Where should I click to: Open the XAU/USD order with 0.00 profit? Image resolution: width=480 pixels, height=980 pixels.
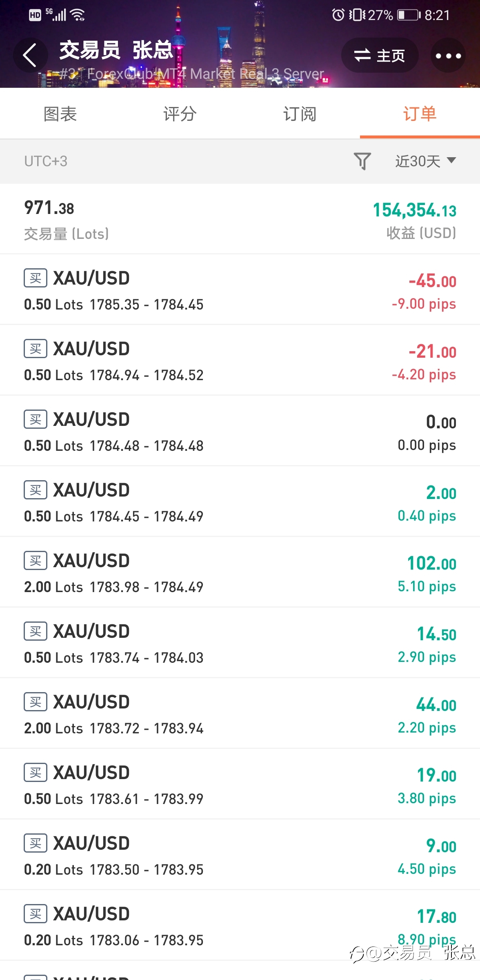tap(240, 431)
